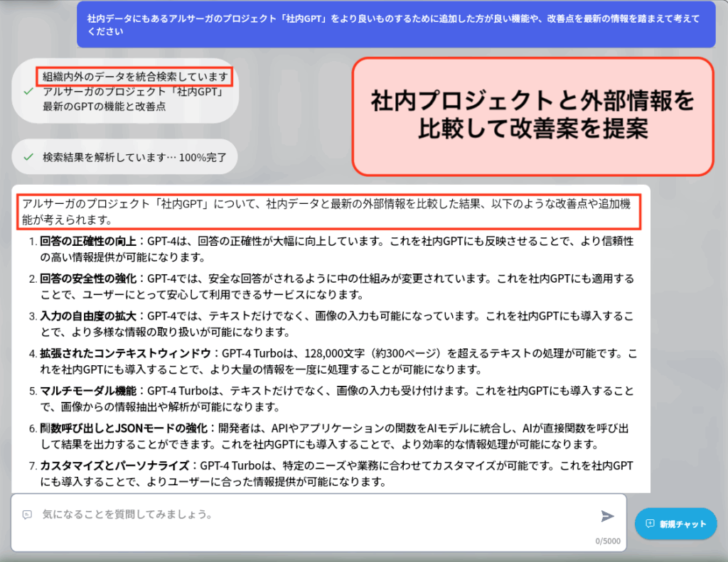Click the send message paper plane icon
The image size is (728, 562).
click(x=606, y=516)
